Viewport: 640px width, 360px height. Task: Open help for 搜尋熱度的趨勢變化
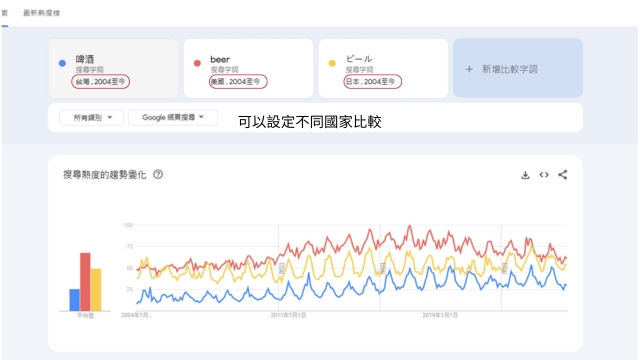(158, 174)
